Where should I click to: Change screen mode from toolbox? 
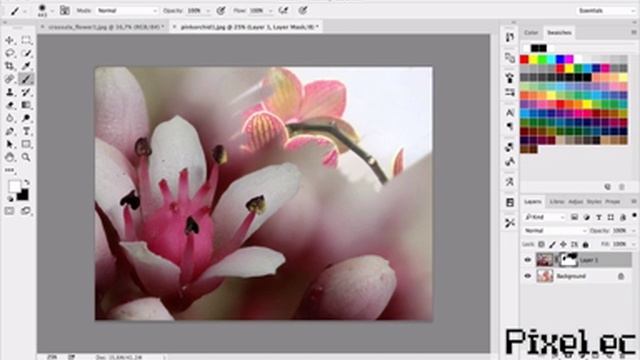point(26,211)
